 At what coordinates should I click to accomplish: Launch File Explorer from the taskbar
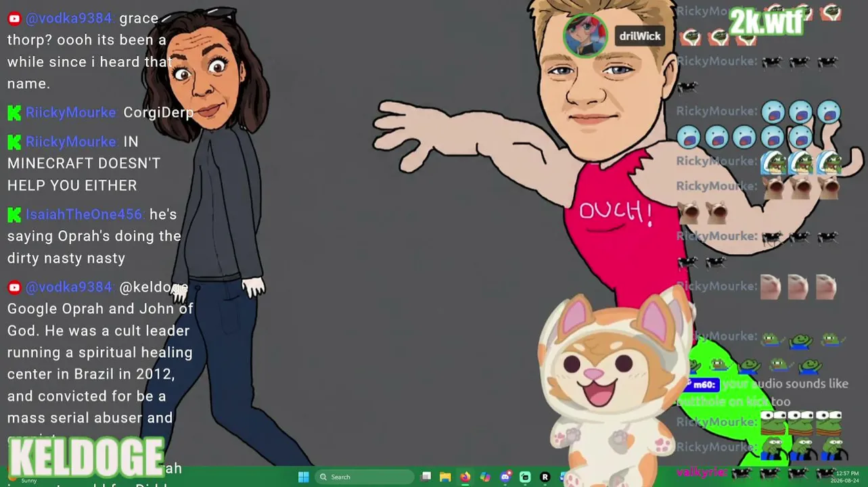point(445,477)
